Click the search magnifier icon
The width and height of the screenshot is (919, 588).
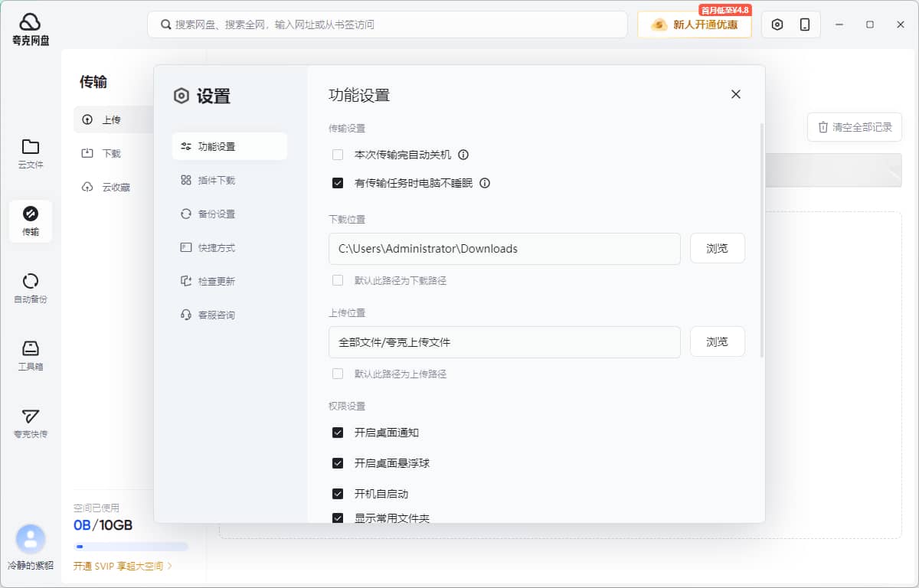tap(165, 24)
